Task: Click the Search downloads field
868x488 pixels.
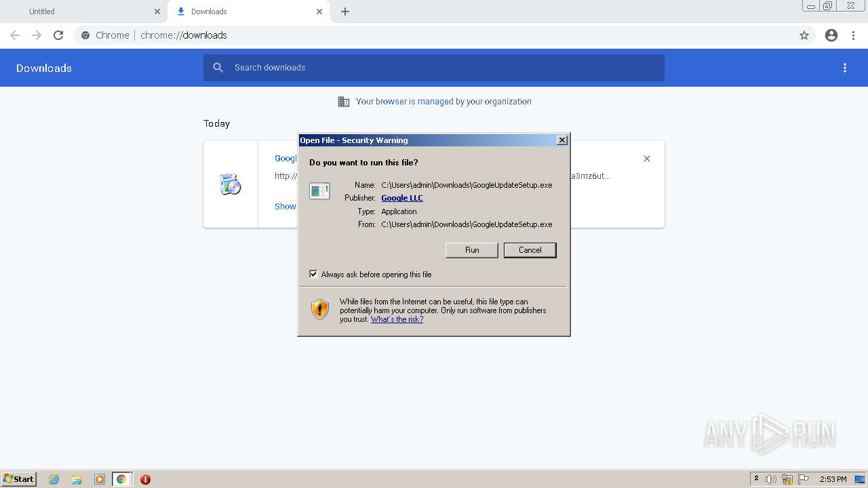Action: pos(434,68)
